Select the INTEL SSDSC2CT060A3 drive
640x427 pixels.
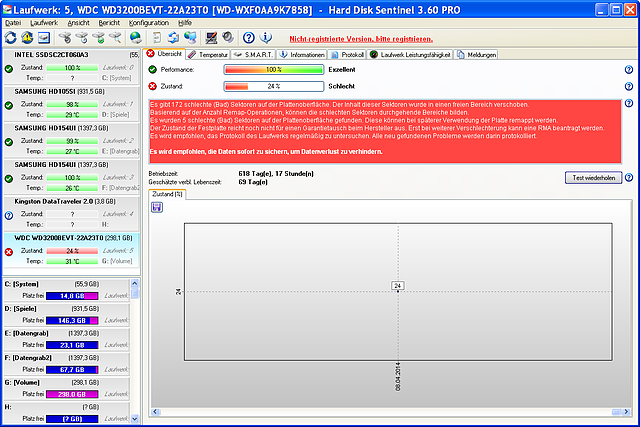[x=71, y=66]
